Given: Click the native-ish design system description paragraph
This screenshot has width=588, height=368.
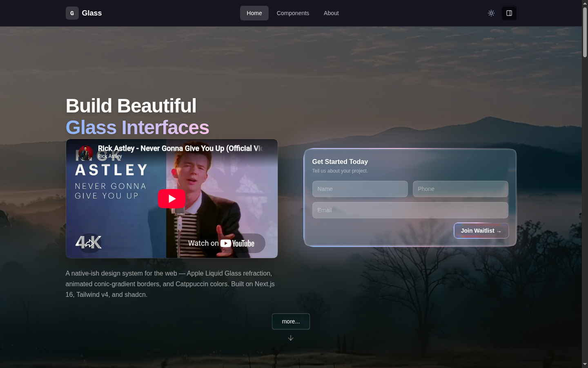Looking at the screenshot, I should pyautogui.click(x=170, y=284).
